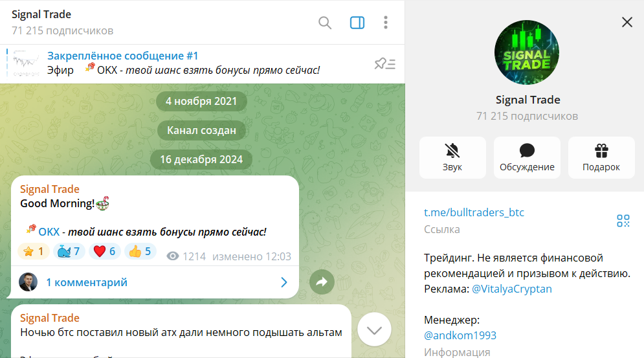Select the Ночью бтс поставил новый атх message
This screenshot has width=644, height=358.
click(181, 333)
